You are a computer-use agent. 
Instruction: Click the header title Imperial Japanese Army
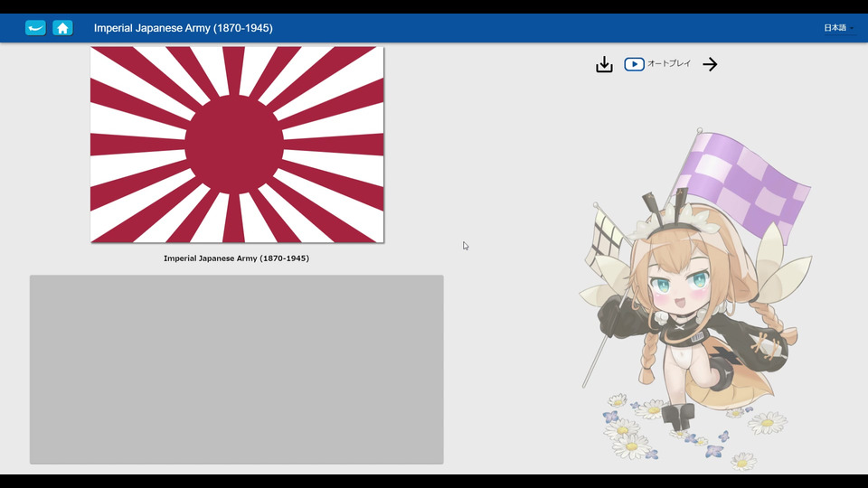tap(184, 28)
